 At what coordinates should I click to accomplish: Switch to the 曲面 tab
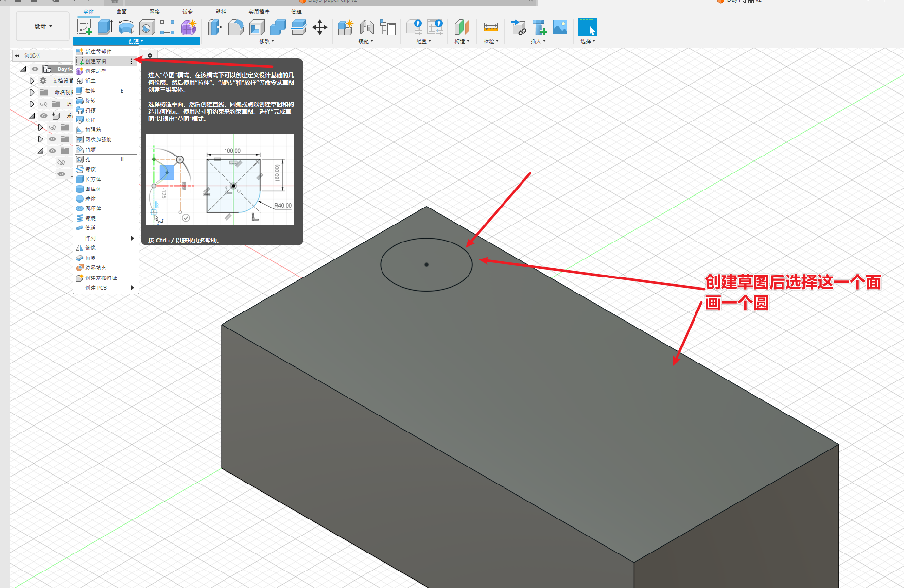[x=122, y=12]
